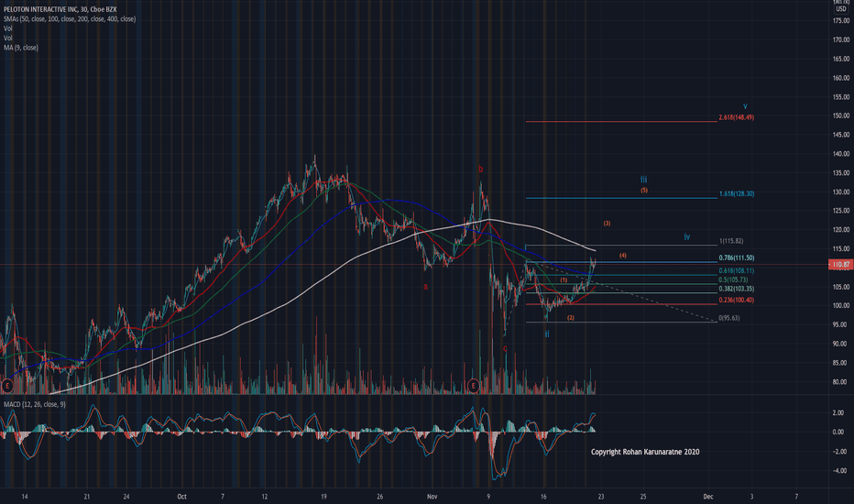This screenshot has height=504, width=854.
Task: Select the 0.786(111.50) Fibonacci level label
Action: click(737, 257)
